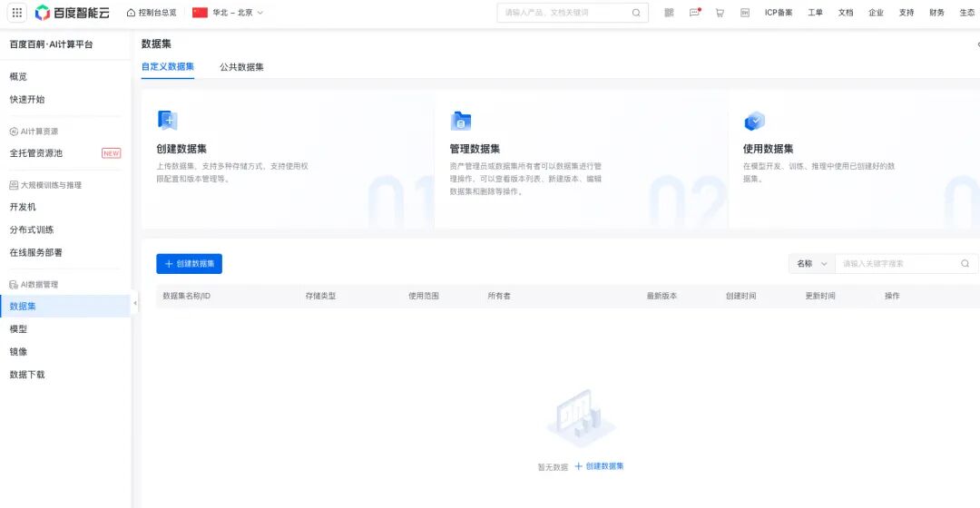Select 数据集 in the sidebar
Viewport: 980px width, 508px height.
pyautogui.click(x=65, y=307)
